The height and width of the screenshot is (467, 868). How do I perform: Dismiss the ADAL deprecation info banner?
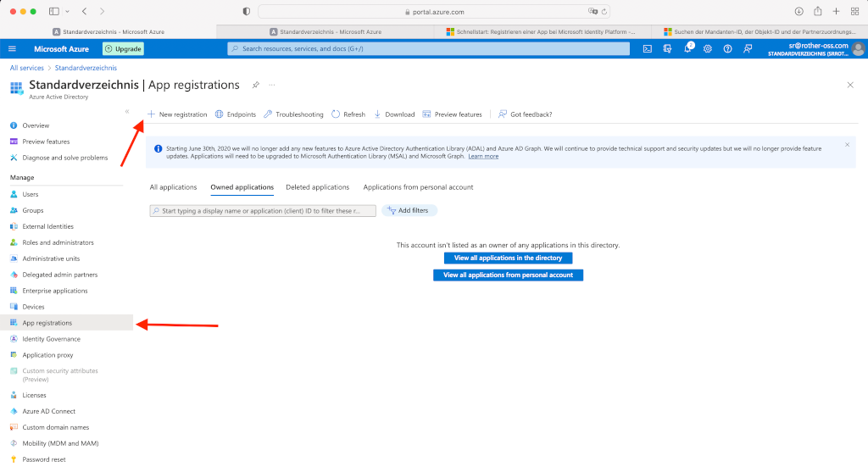[847, 144]
